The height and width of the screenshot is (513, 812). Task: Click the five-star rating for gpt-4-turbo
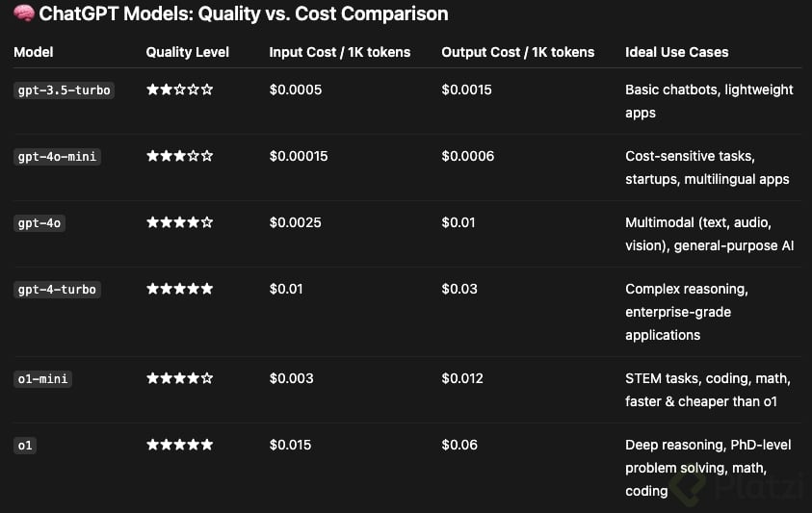[180, 289]
